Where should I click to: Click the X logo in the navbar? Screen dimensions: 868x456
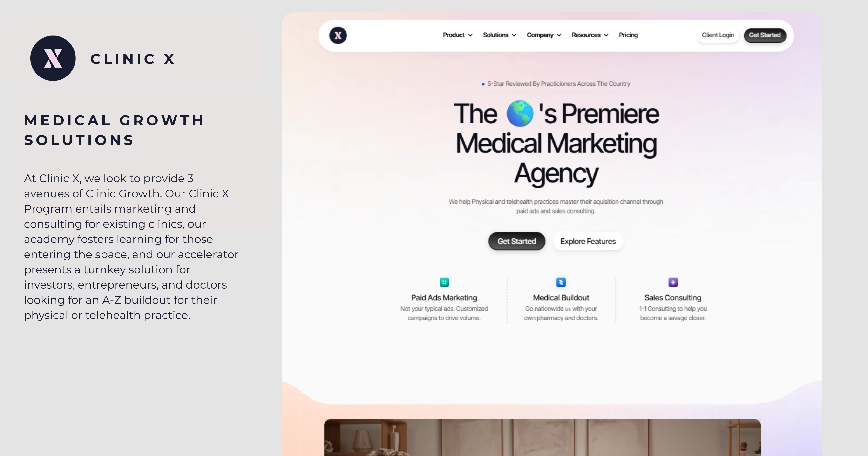point(338,35)
